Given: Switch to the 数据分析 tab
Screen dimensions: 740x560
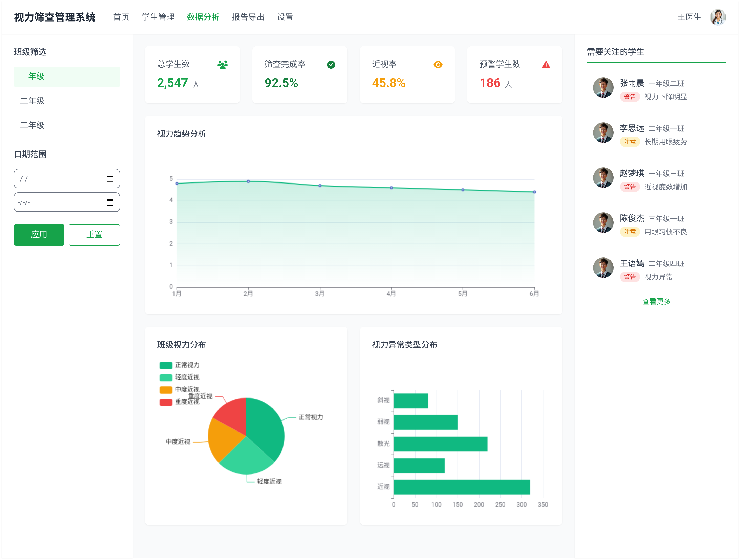Looking at the screenshot, I should click(203, 17).
